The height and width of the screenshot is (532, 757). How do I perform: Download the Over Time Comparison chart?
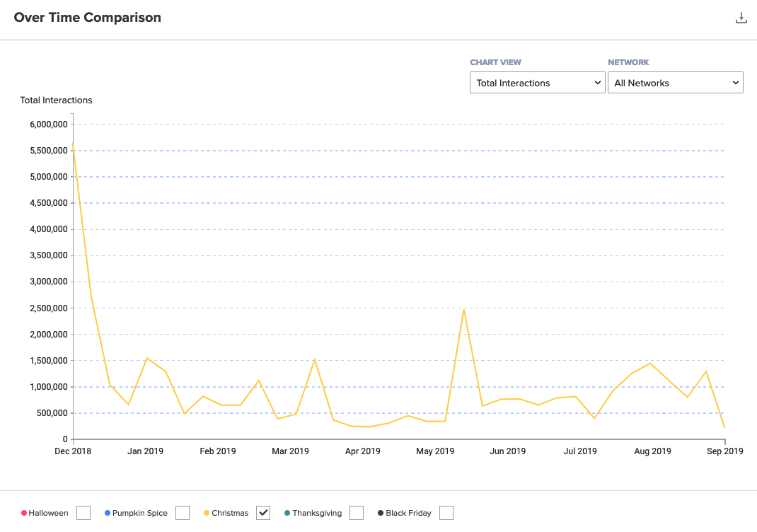point(741,18)
